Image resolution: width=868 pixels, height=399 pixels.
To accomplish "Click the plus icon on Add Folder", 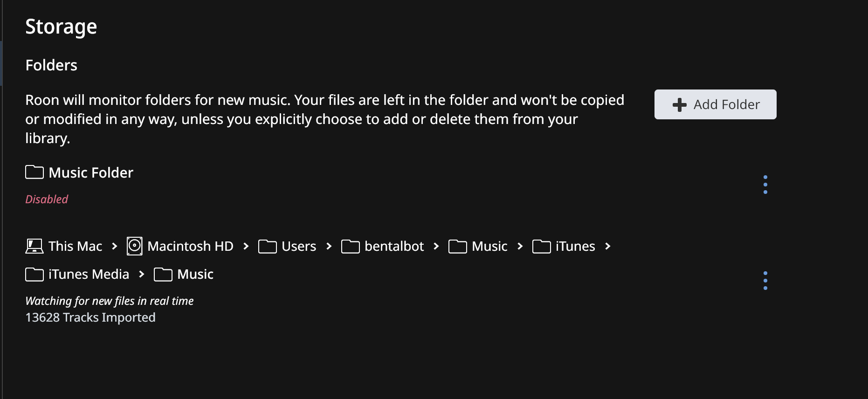I will point(680,104).
